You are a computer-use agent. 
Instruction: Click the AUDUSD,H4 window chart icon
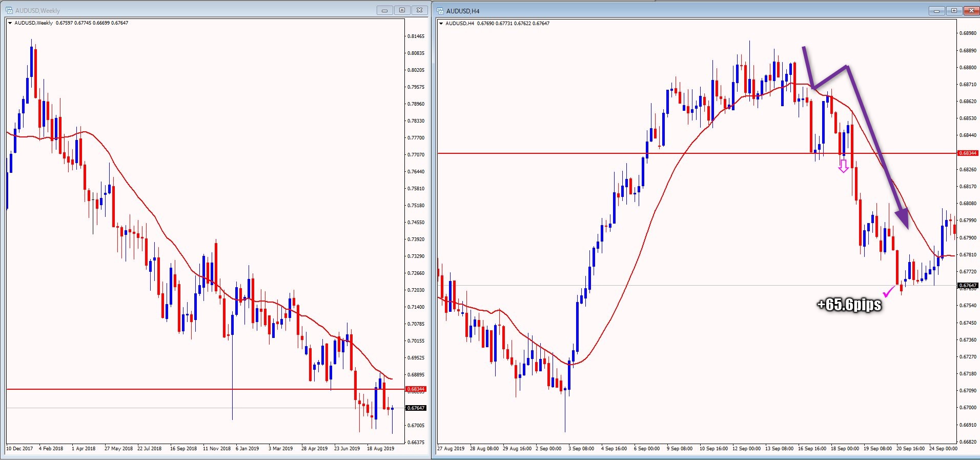click(440, 11)
